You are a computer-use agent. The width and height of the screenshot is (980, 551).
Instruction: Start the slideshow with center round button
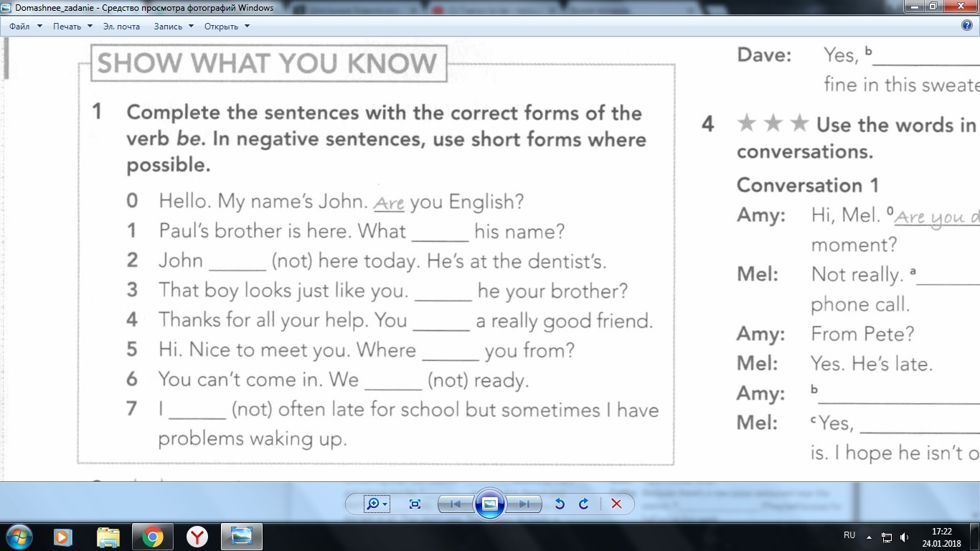(490, 504)
